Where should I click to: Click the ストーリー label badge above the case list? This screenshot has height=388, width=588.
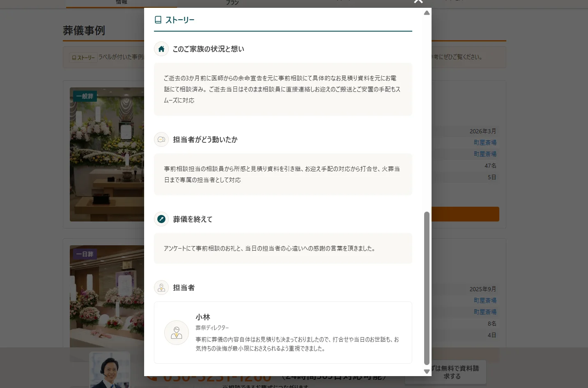tap(83, 57)
